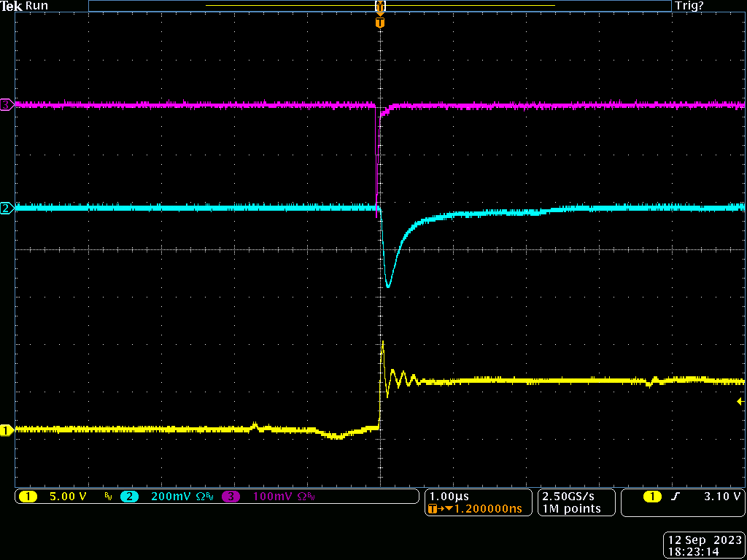Click the rising edge trigger slope icon

675,497
